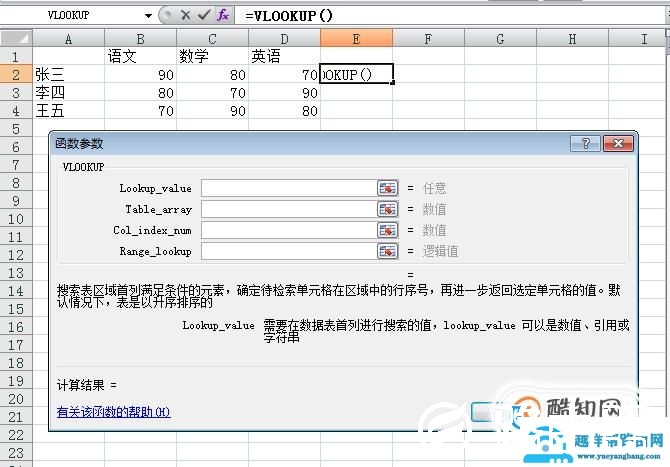Viewport: 670px width, 467px height.
Task: Select row 15 header
Action: coord(16,308)
